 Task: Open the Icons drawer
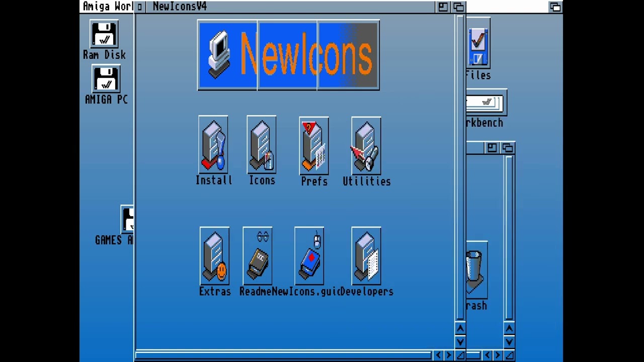pyautogui.click(x=261, y=145)
